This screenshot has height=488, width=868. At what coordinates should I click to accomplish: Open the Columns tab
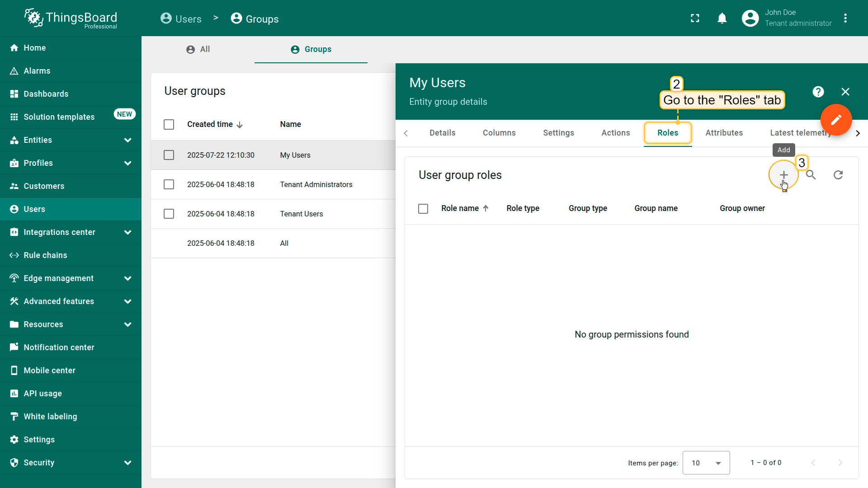(499, 133)
